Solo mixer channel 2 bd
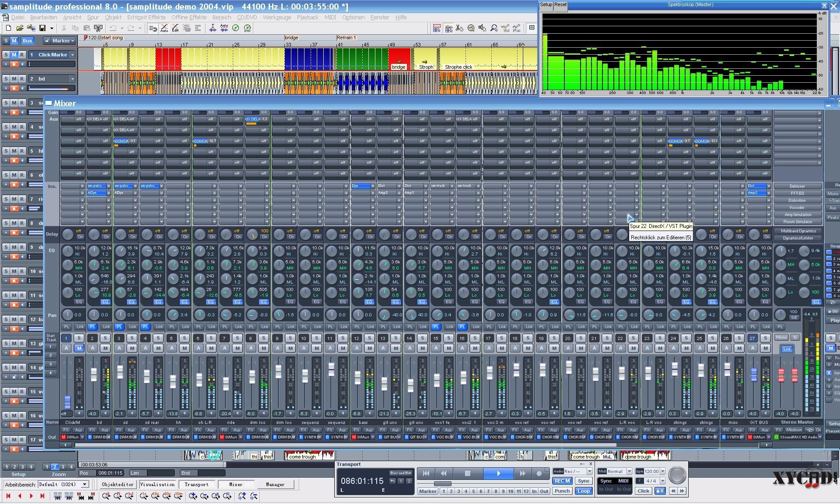Viewport: 840px width, 504px height. click(105, 338)
